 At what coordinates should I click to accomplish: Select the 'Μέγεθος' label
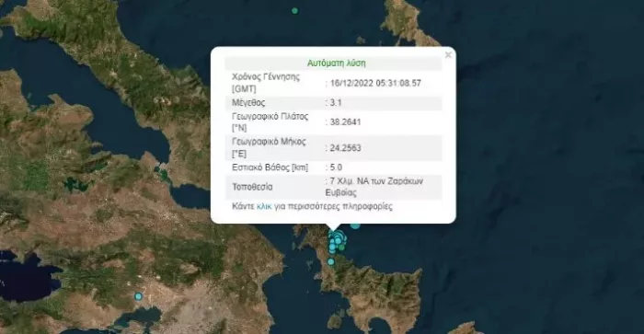click(248, 103)
